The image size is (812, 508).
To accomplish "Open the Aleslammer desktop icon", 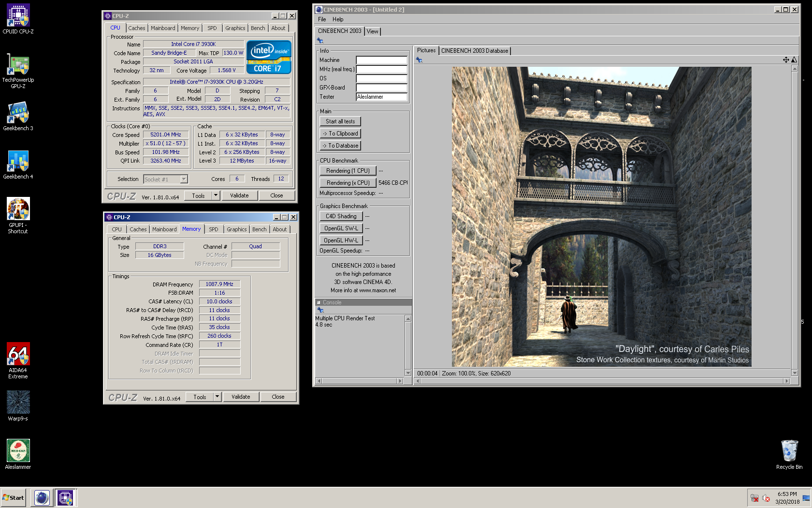I will 18,455.
